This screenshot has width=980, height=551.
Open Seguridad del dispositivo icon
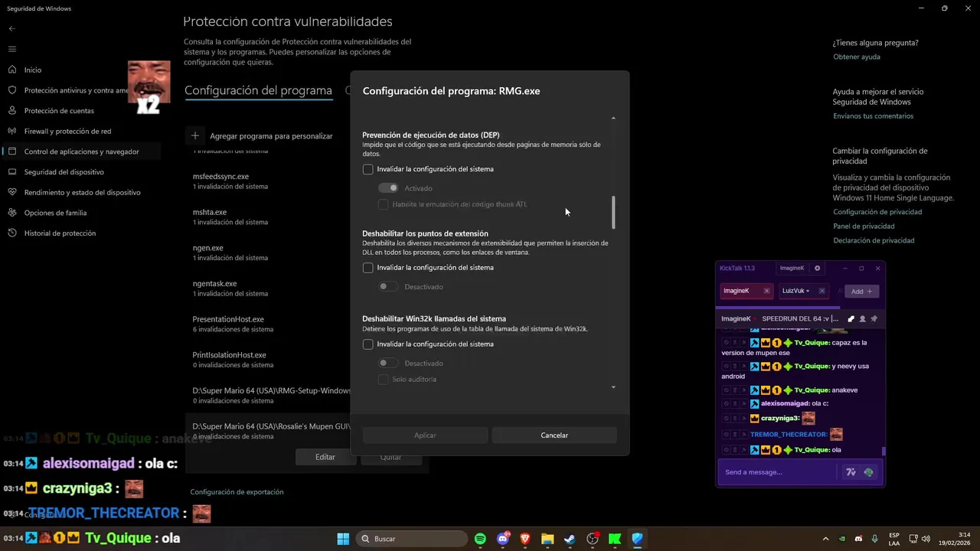point(12,172)
